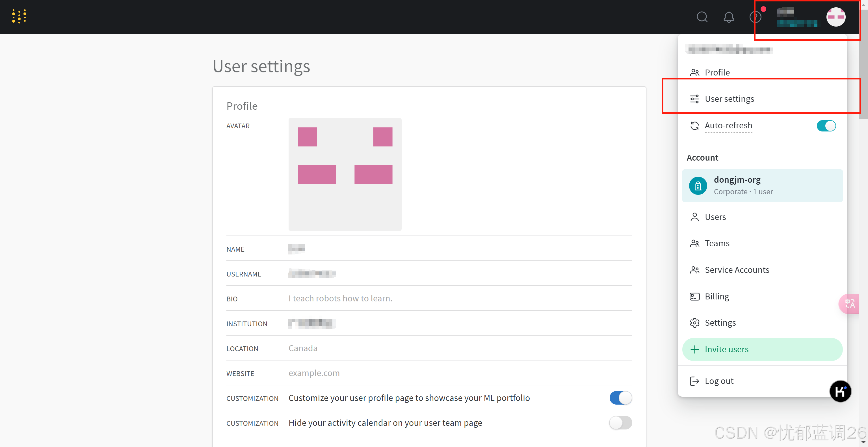Open Profile from the dropdown menu
The image size is (868, 447).
coord(717,72)
